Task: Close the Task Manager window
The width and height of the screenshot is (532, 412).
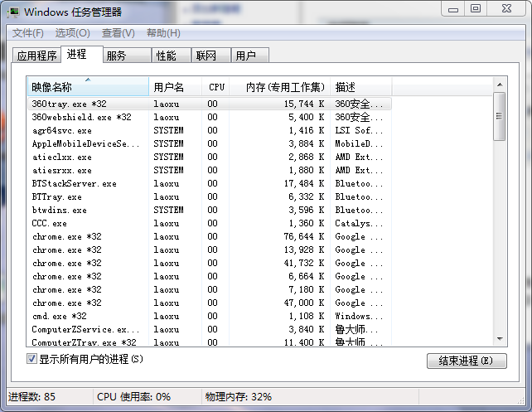Action: coord(506,9)
